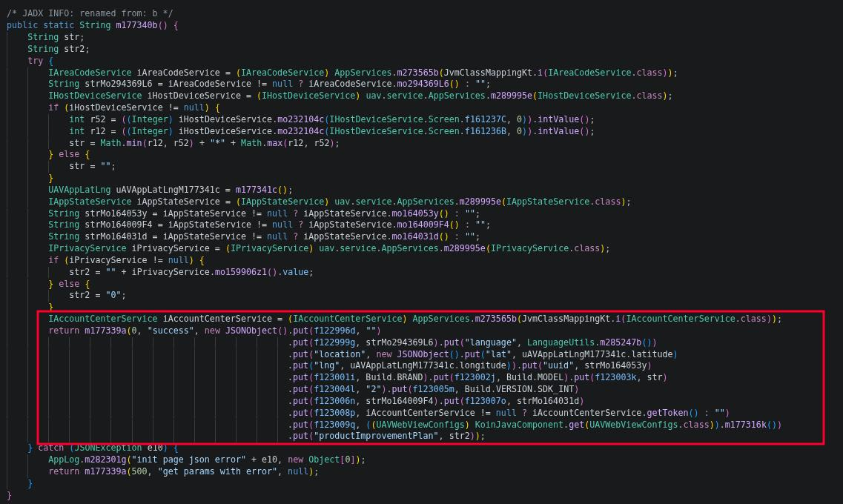The width and height of the screenshot is (843, 504).
Task: Select the "language" string literal
Action: pyautogui.click(x=491, y=342)
